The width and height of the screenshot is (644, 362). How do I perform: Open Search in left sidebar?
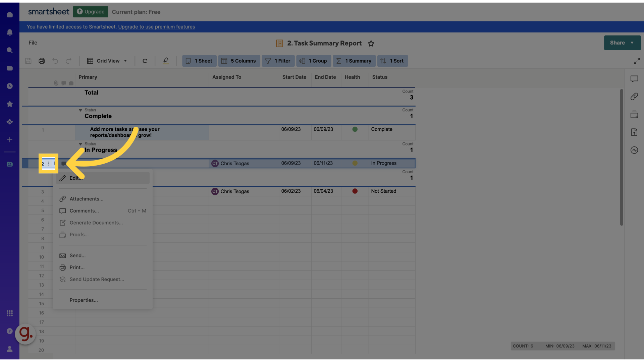[10, 50]
